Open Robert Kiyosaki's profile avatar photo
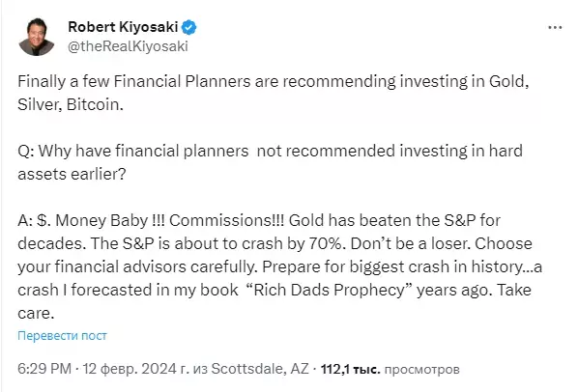 coord(37,37)
